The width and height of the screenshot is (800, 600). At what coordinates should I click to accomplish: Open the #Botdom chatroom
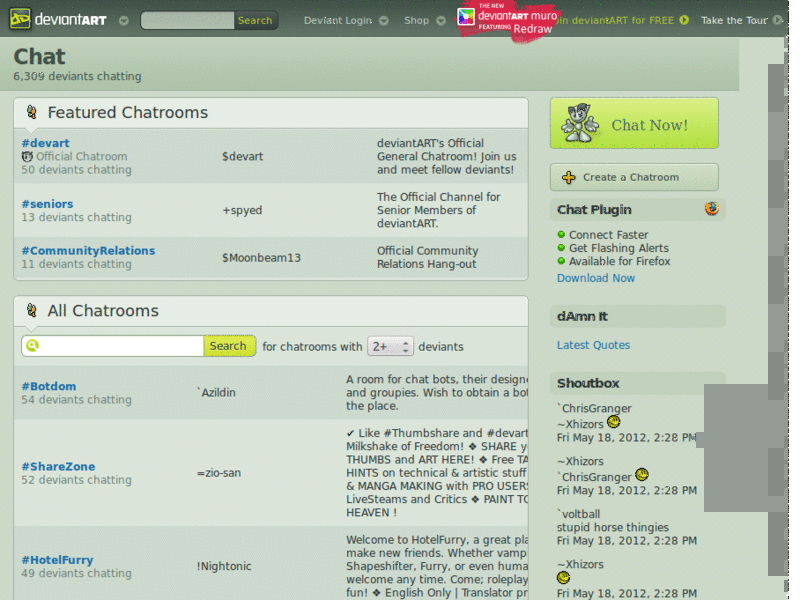tap(49, 386)
